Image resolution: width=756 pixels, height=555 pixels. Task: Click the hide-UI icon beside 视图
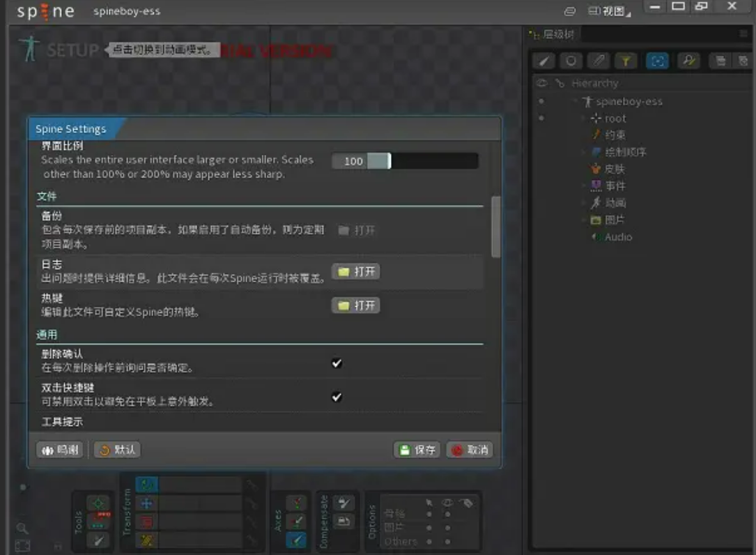[569, 11]
